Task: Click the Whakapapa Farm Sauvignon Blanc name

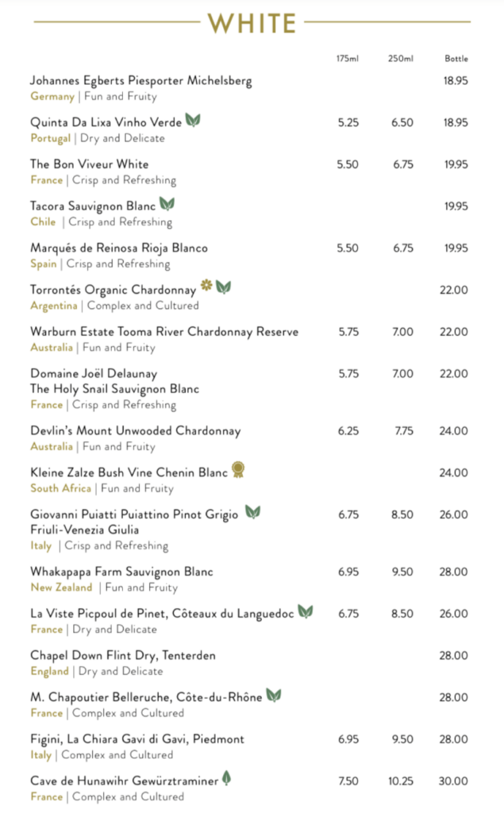Action: tap(122, 572)
